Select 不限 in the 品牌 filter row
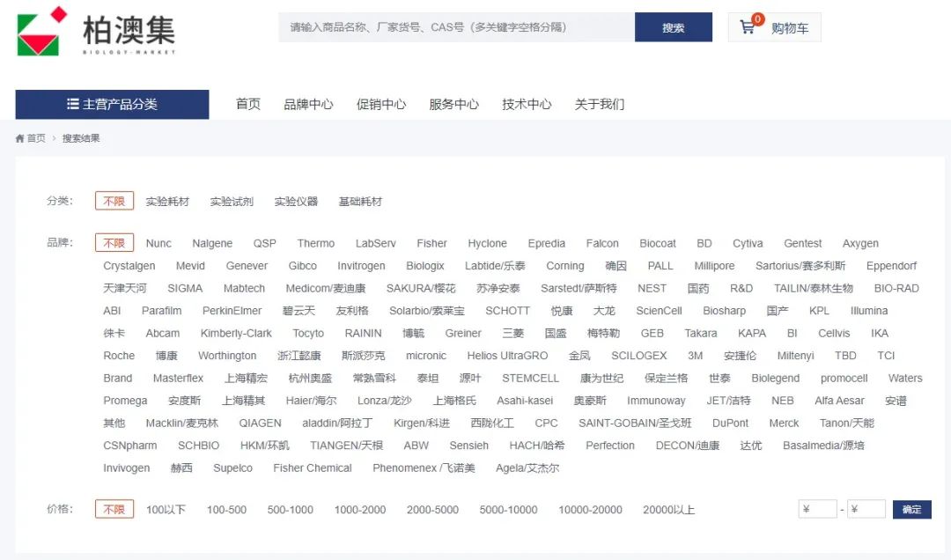Image resolution: width=951 pixels, height=560 pixels. [114, 243]
